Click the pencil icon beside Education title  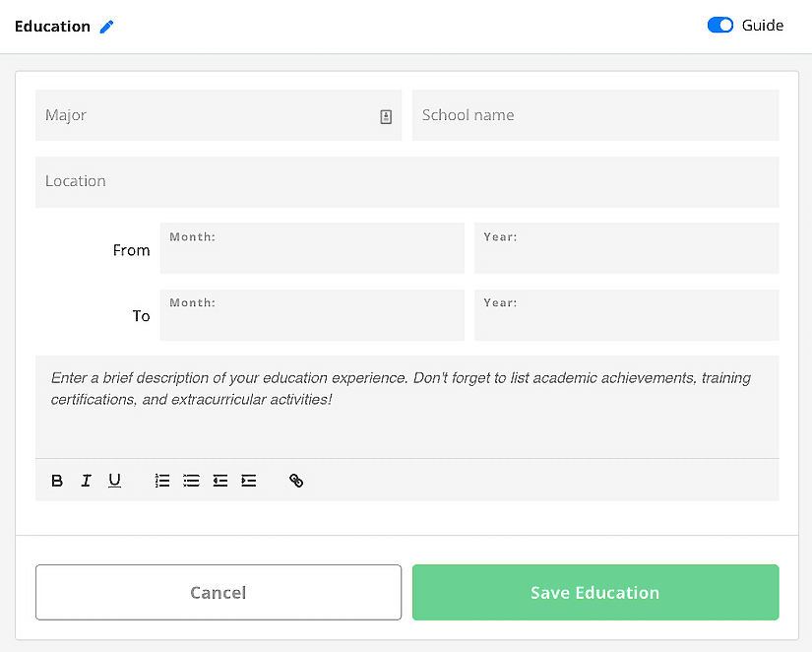point(107,27)
